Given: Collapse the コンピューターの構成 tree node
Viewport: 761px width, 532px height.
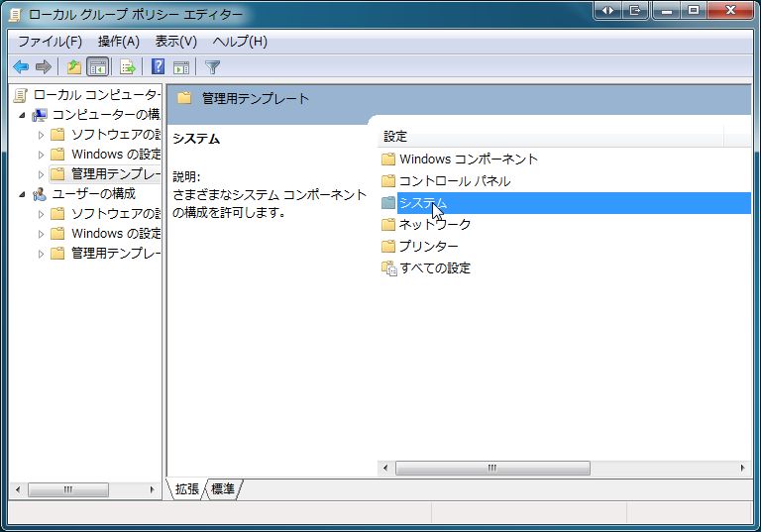Looking at the screenshot, I should [x=23, y=115].
